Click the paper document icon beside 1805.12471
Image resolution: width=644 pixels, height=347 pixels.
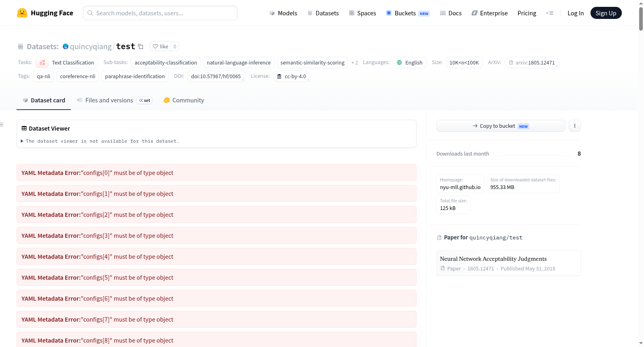click(x=443, y=268)
